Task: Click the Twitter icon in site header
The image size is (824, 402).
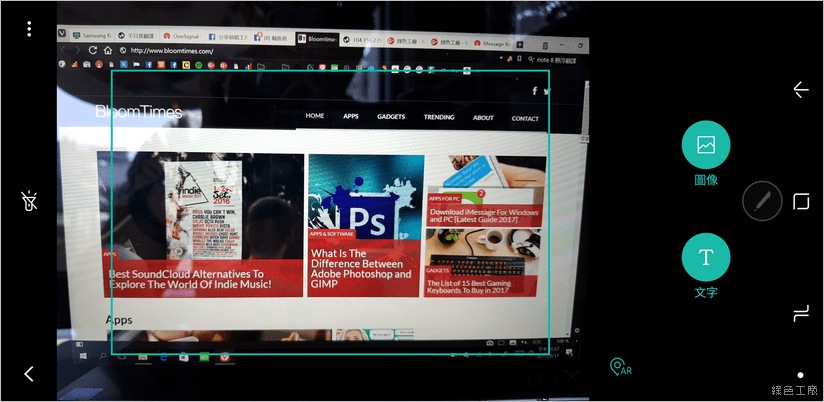Action: (547, 91)
